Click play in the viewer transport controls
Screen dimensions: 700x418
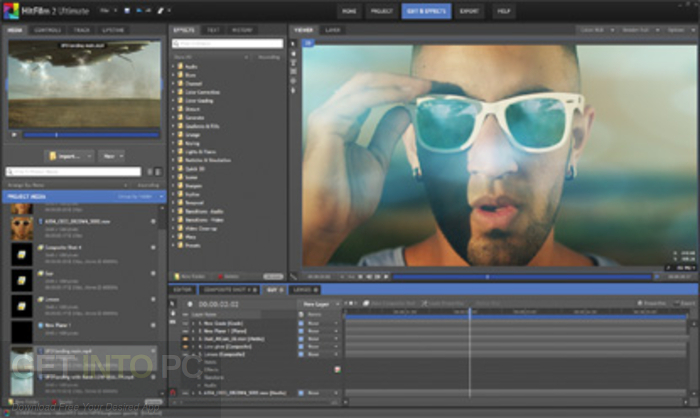(x=386, y=277)
